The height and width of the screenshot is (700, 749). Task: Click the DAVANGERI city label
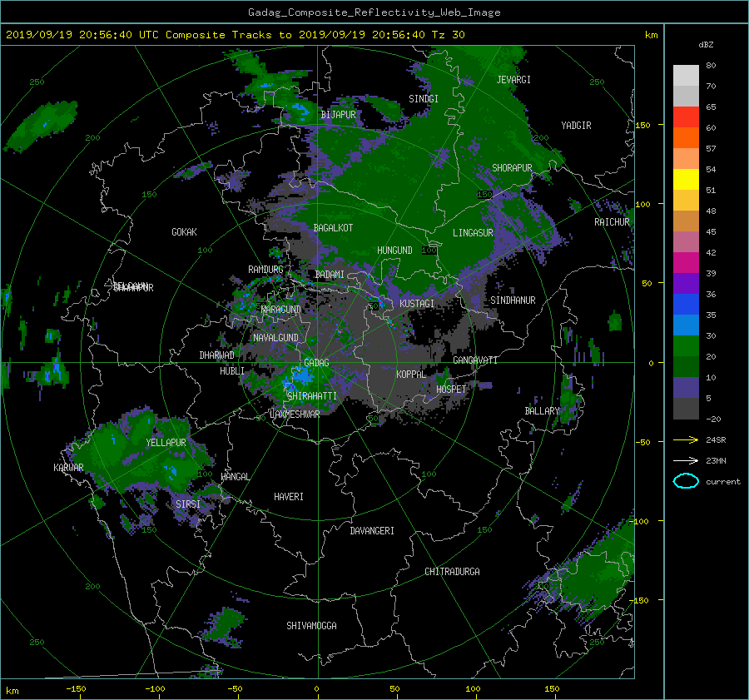click(372, 531)
